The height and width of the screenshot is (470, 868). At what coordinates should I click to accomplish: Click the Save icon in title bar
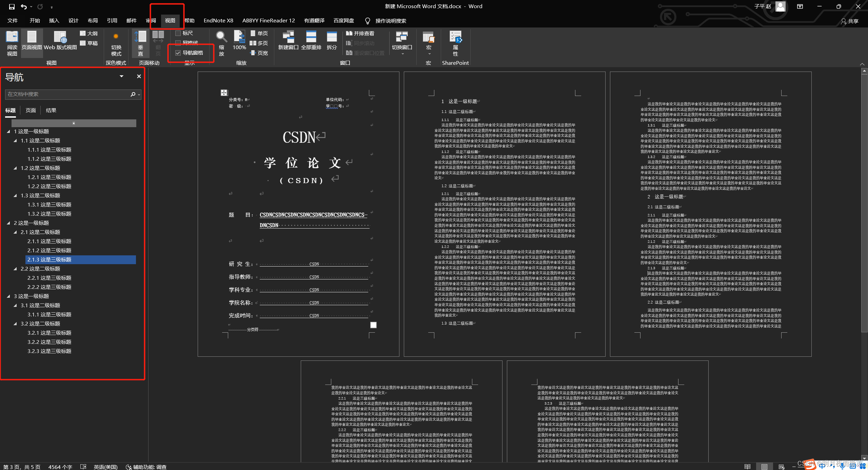pyautogui.click(x=12, y=6)
